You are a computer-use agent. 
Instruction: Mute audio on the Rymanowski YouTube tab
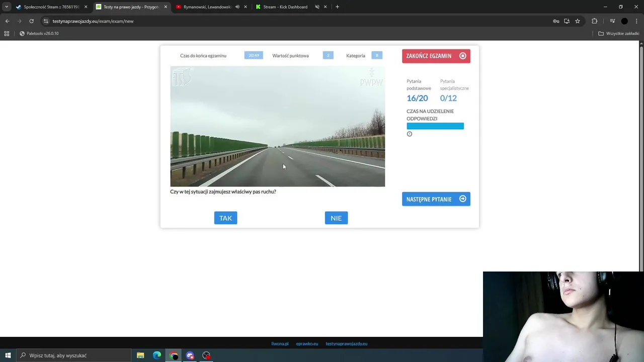237,7
